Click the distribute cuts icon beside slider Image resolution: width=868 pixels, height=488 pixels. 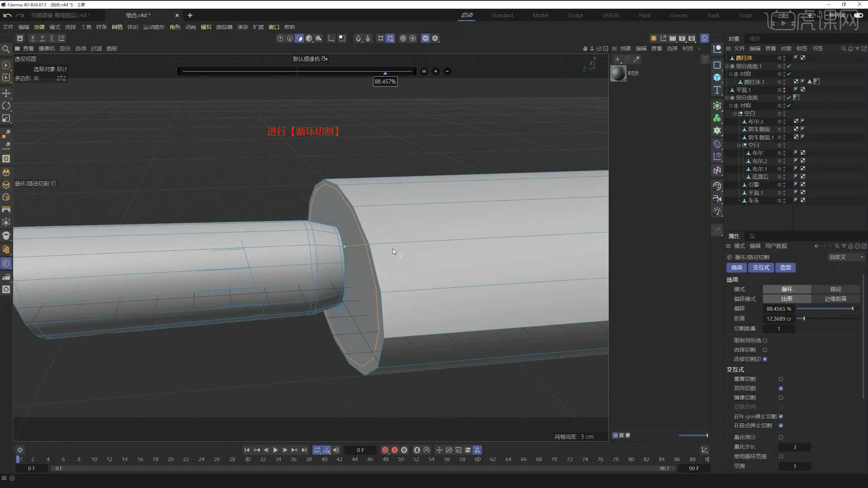pyautogui.click(x=424, y=71)
